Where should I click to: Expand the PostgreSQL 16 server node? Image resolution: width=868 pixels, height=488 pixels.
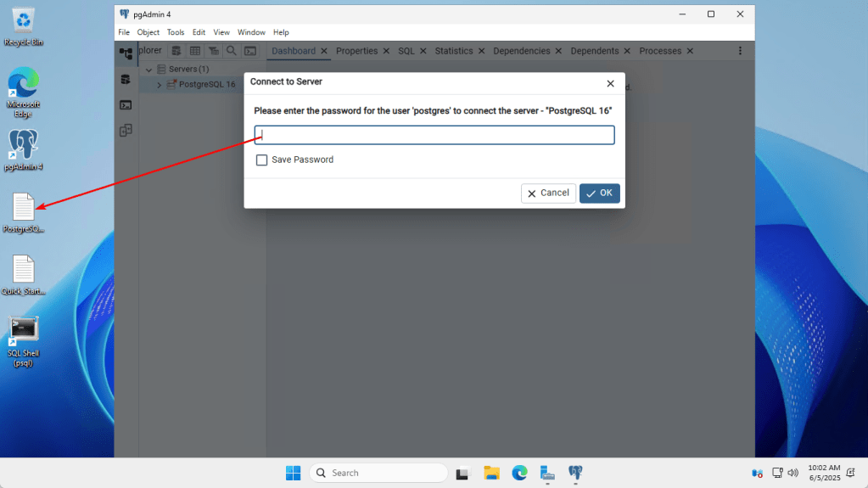point(159,85)
